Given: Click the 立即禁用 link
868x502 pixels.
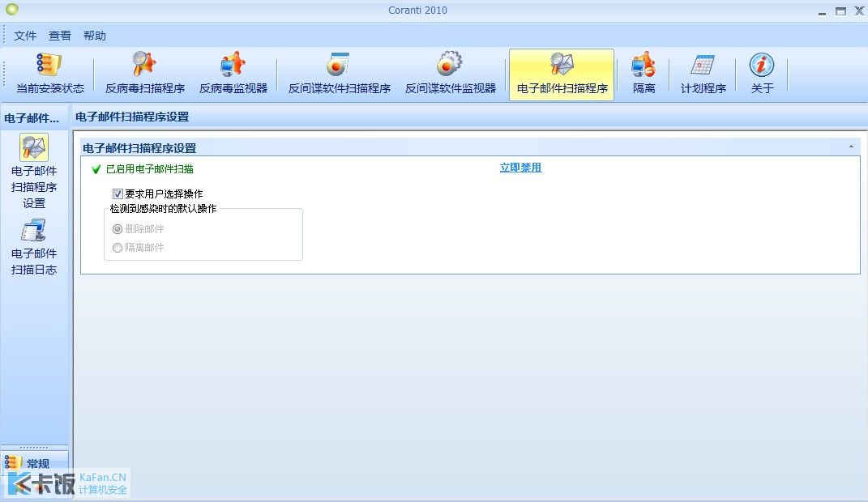Looking at the screenshot, I should (x=520, y=168).
